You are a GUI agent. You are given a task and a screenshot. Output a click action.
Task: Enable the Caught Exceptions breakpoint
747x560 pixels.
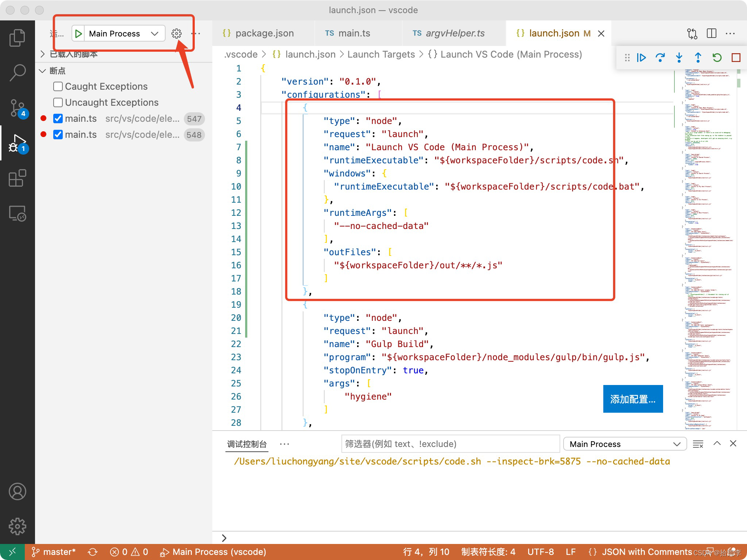click(x=58, y=86)
